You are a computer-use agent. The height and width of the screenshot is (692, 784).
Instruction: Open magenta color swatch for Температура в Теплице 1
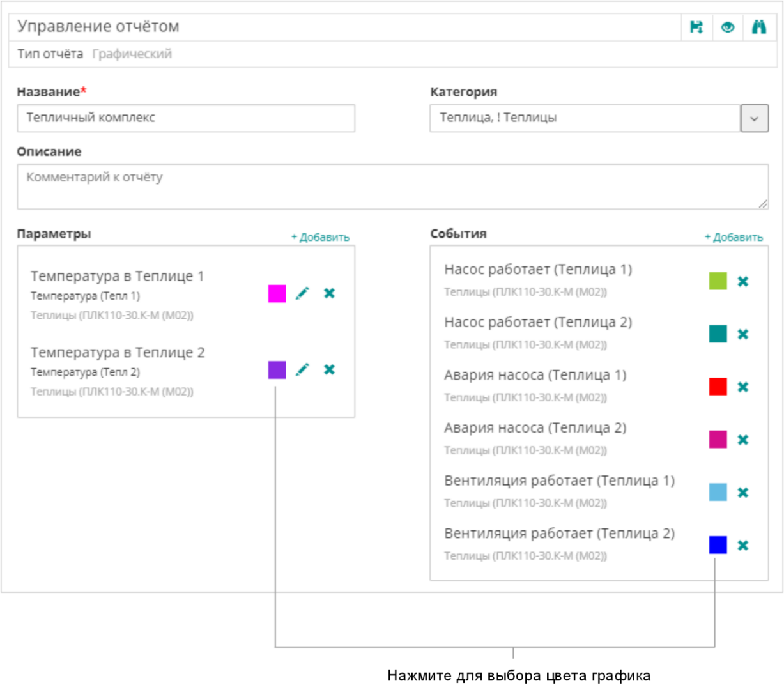coord(277,293)
